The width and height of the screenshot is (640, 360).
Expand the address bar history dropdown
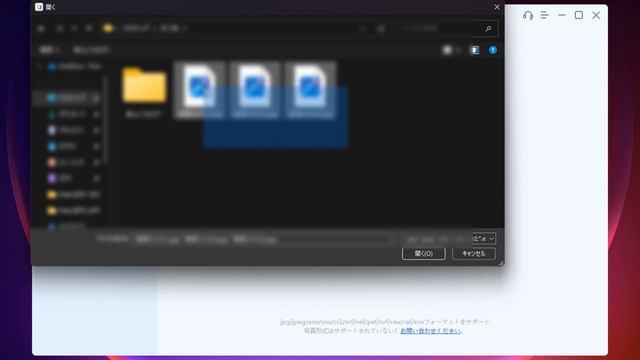point(362,29)
